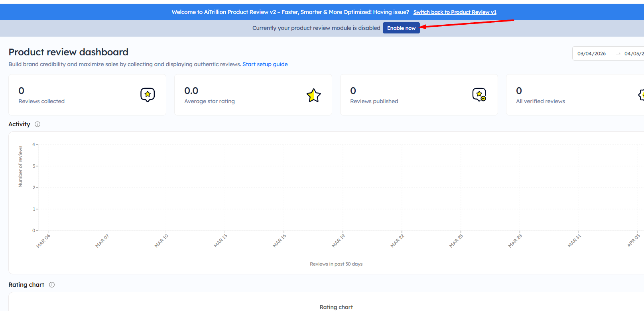
Task: Click the Product review dashboard heading
Action: point(69,52)
